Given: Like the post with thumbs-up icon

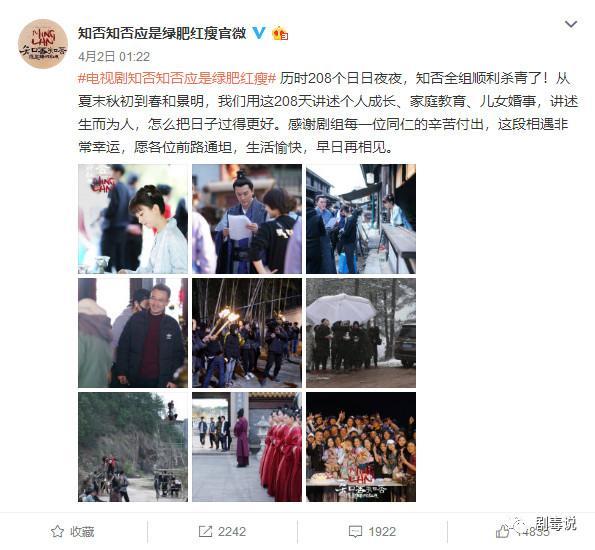Looking at the screenshot, I should coord(502,531).
